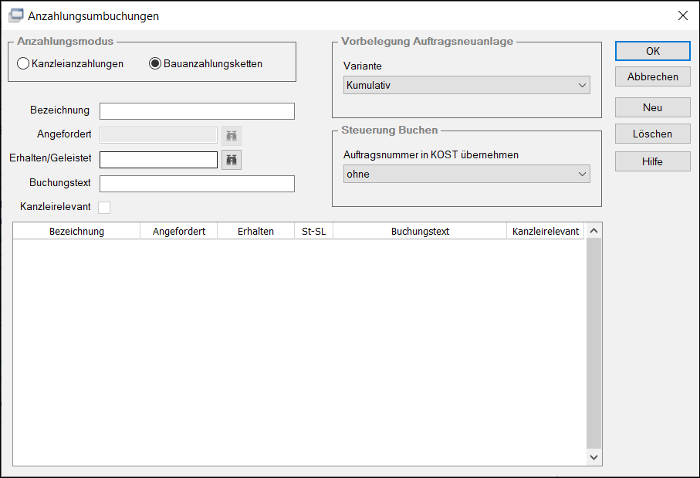Sort by the Bezeichnung column header

pos(77,231)
